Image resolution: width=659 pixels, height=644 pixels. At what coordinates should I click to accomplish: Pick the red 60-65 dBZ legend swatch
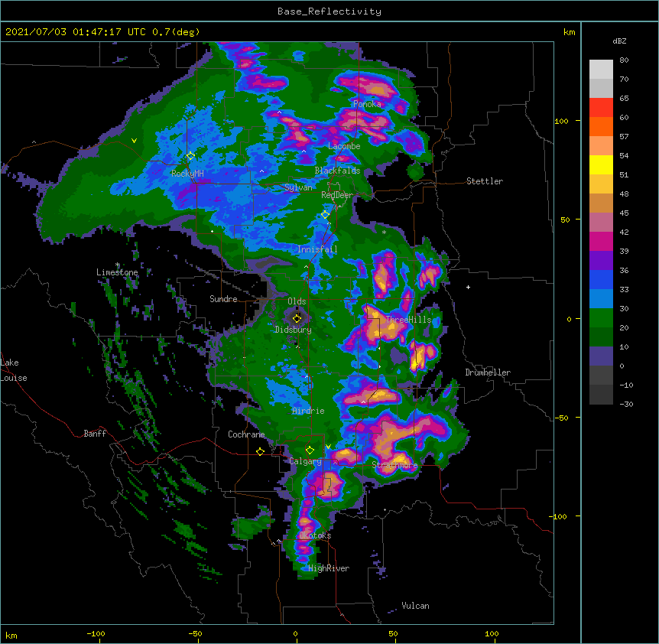(601, 108)
